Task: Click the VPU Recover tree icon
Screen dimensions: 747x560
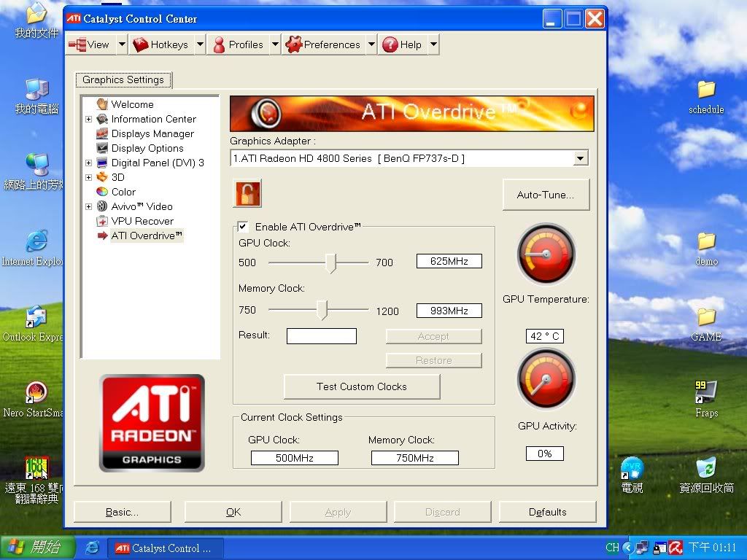Action: (102, 221)
